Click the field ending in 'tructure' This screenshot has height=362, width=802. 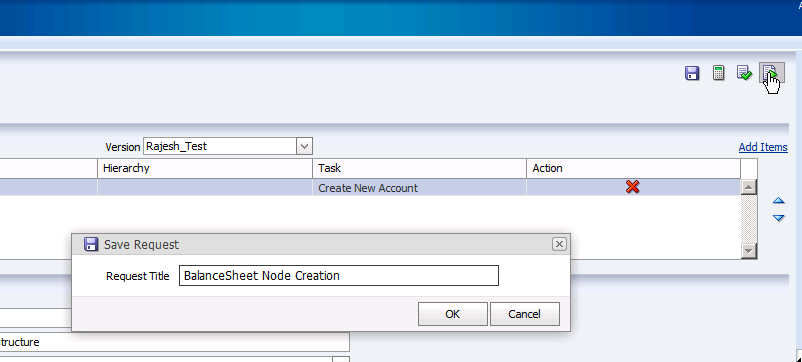174,342
